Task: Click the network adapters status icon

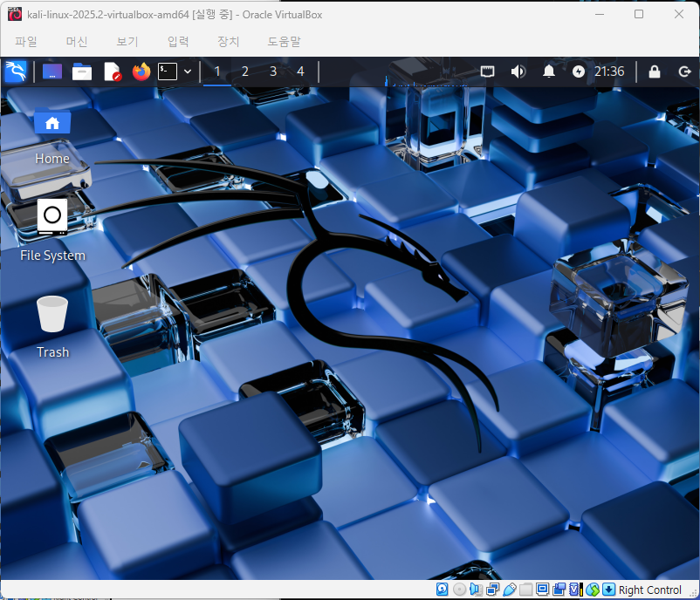Action: point(493,590)
